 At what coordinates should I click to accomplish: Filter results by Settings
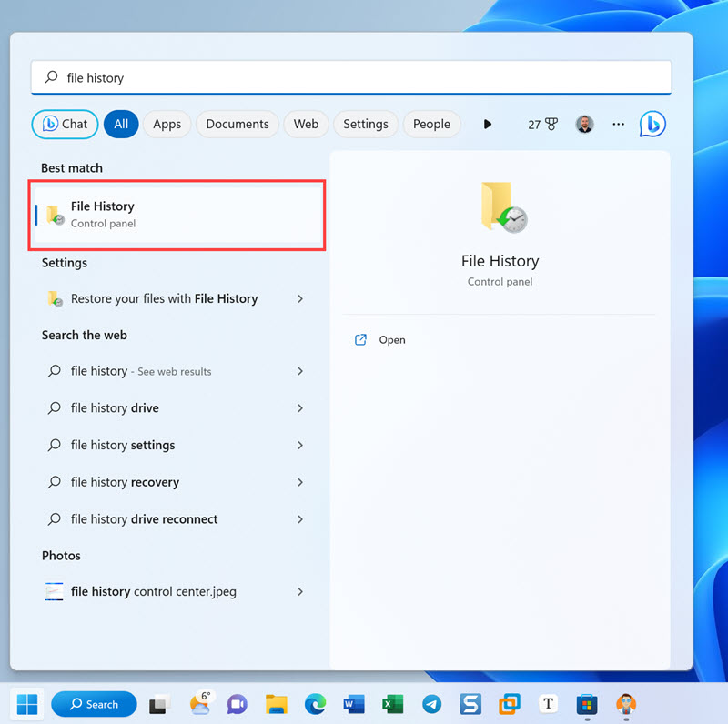(366, 124)
